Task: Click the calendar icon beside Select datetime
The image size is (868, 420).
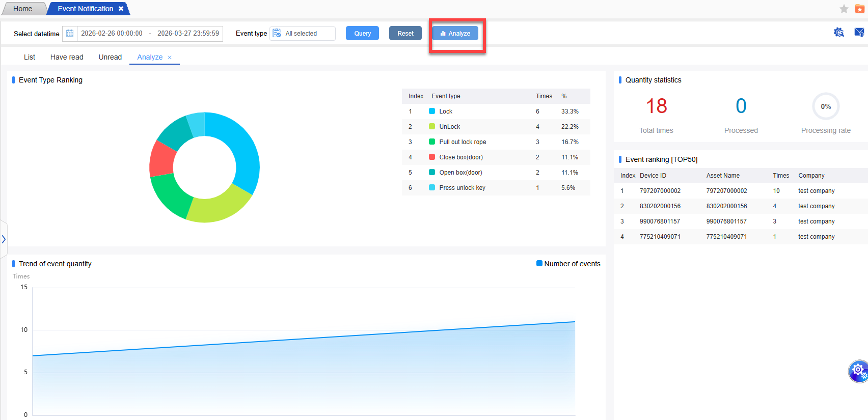Action: pyautogui.click(x=70, y=34)
